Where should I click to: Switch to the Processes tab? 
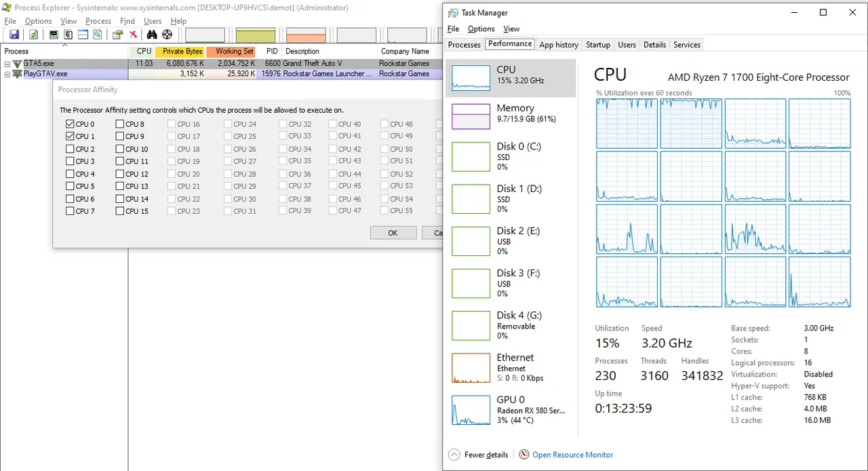[465, 45]
